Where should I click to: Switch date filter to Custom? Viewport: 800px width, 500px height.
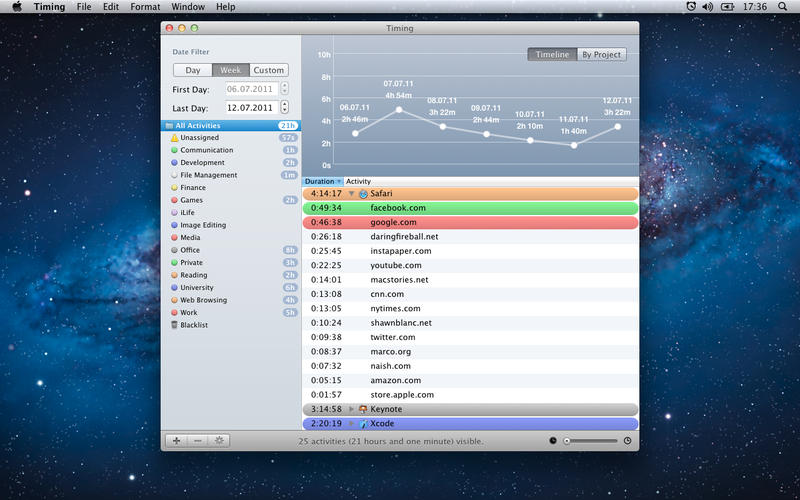pos(268,70)
